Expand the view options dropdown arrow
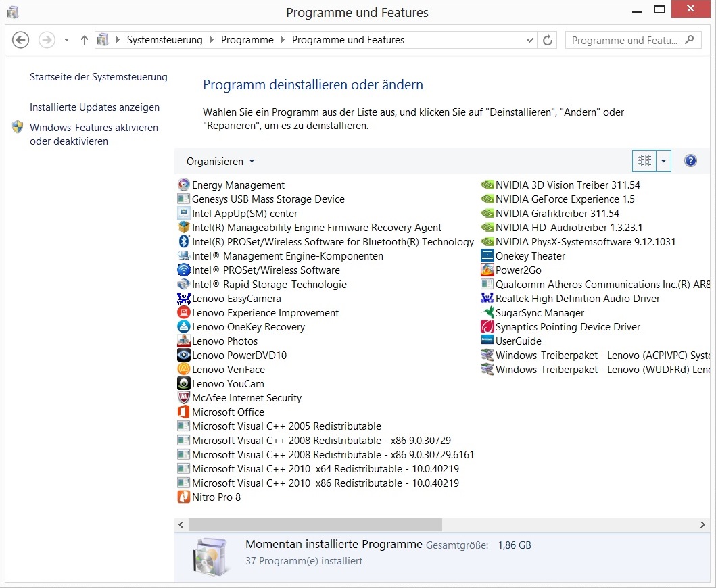This screenshot has height=588, width=716. pyautogui.click(x=663, y=161)
